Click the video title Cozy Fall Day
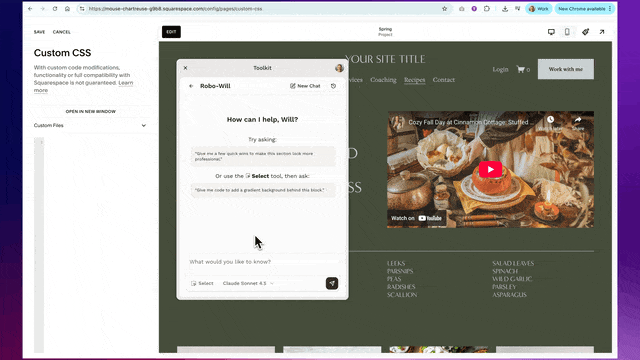Viewport: 640px width, 360px height. click(468, 122)
